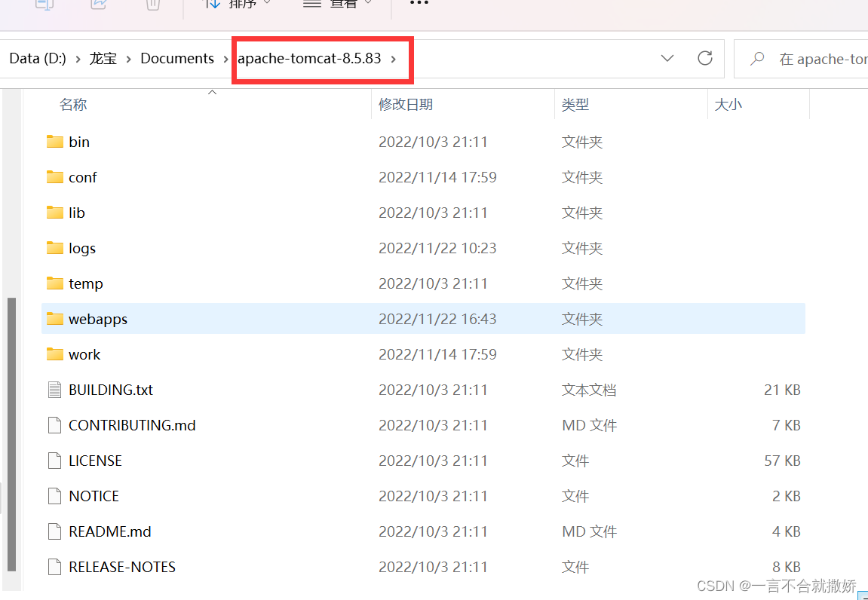
Task: Click date 2022/11/14 17:59 of work
Action: (437, 354)
